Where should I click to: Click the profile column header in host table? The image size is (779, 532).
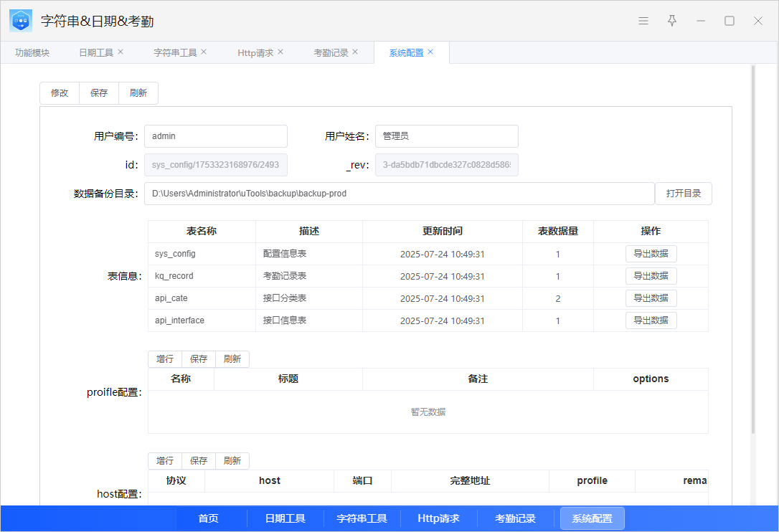tap(592, 481)
